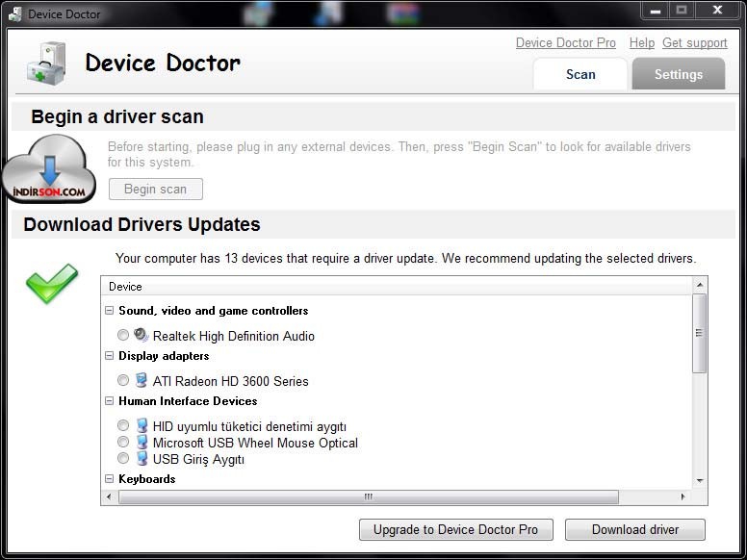
Task: Select the ATI Radeon HD 3600 Series text
Action: point(231,381)
